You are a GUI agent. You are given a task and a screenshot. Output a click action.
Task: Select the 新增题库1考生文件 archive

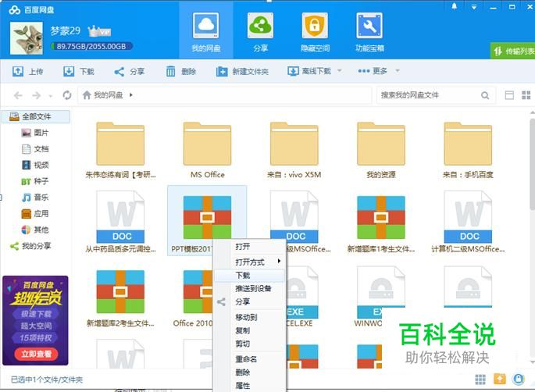(381, 223)
